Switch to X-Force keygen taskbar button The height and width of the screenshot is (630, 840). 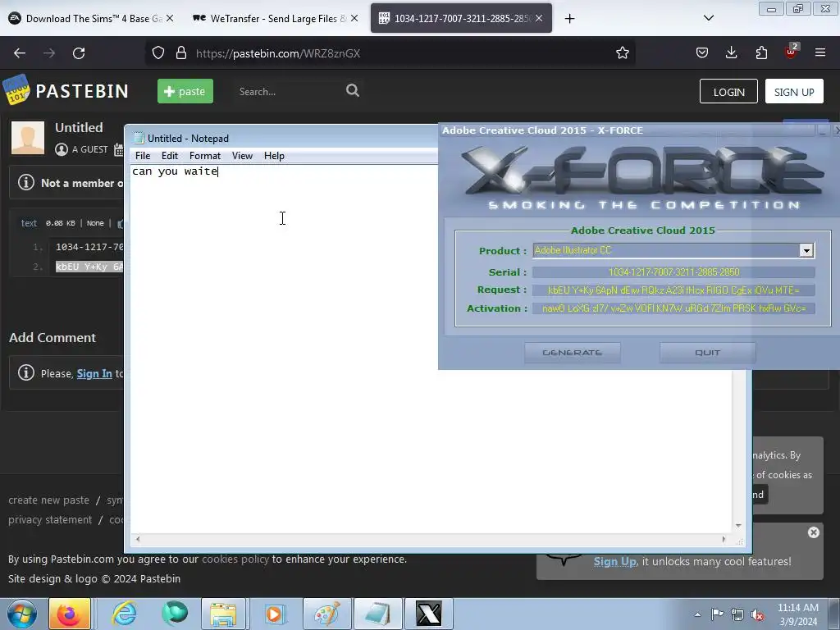[x=428, y=614]
